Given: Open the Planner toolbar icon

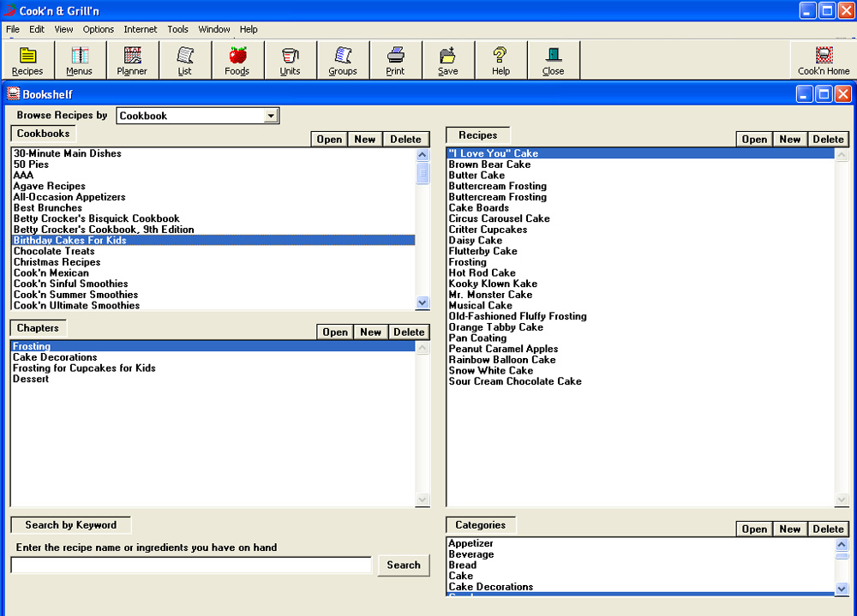Looking at the screenshot, I should point(132,60).
